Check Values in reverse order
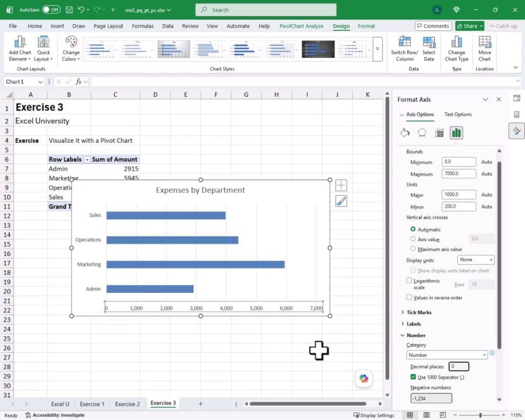525x420 pixels. tap(409, 297)
